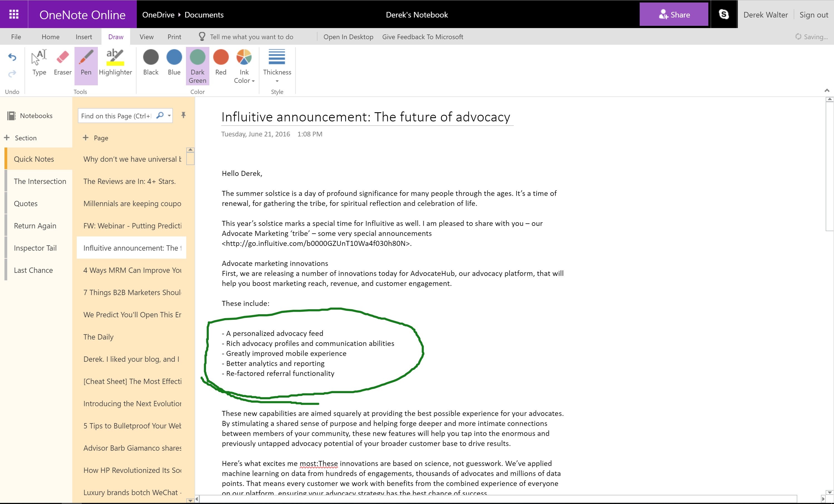Select the Pen tool in Draw toolbar
The height and width of the screenshot is (504, 834).
86,63
